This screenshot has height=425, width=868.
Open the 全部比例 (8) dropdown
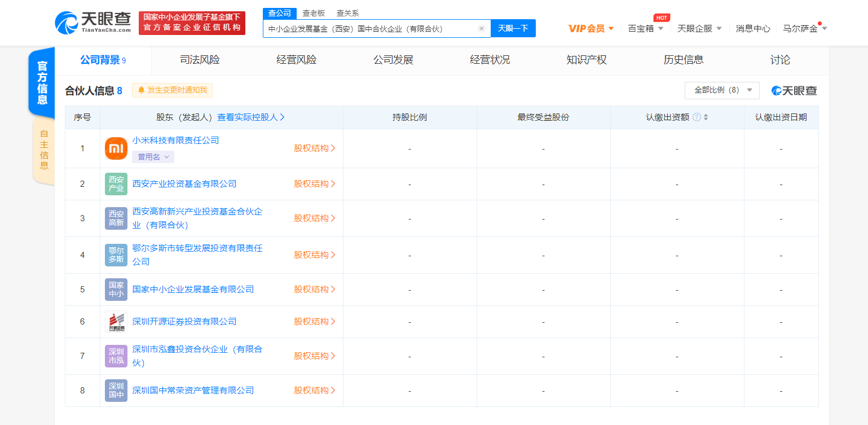click(722, 90)
